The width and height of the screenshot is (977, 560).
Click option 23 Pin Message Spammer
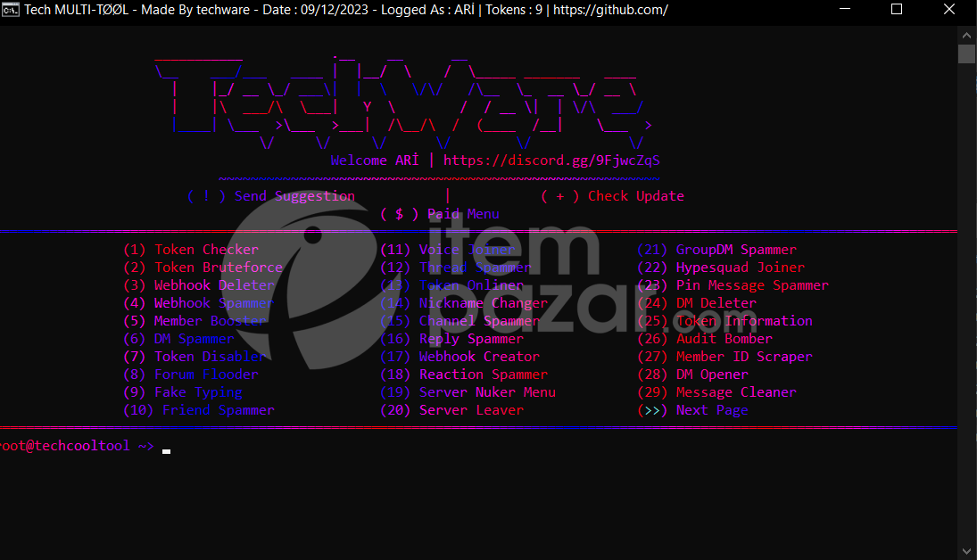(733, 285)
